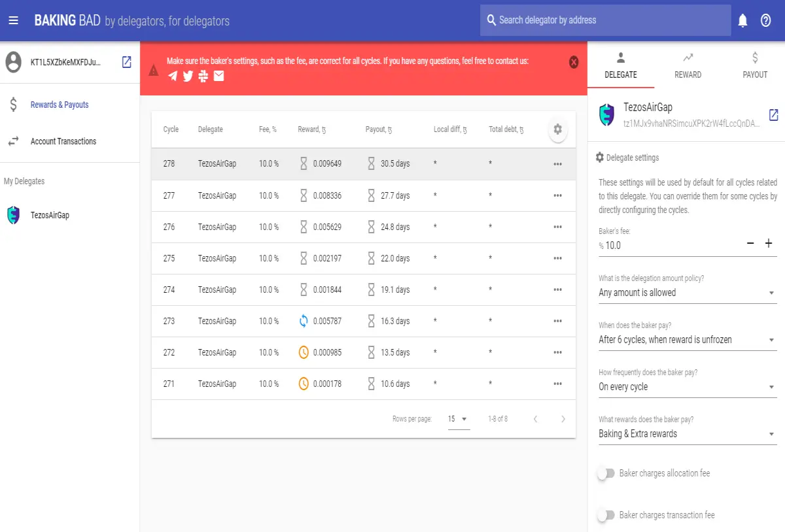Click the Fee, % column header
Viewport: 785px width, 532px height.
pyautogui.click(x=268, y=129)
